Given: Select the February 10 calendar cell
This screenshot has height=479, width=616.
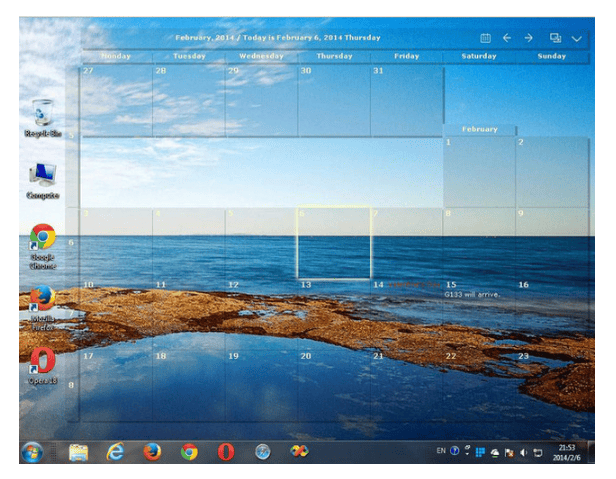Looking at the screenshot, I should click(116, 315).
